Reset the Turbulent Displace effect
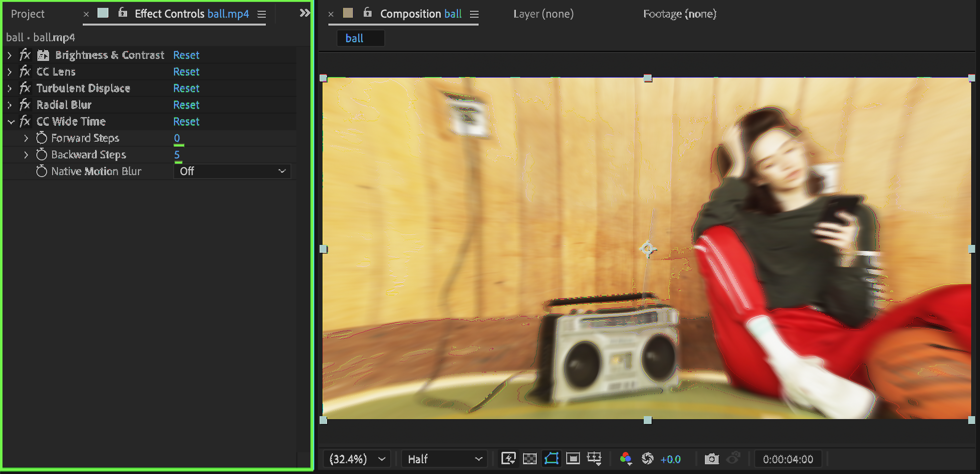 click(186, 88)
